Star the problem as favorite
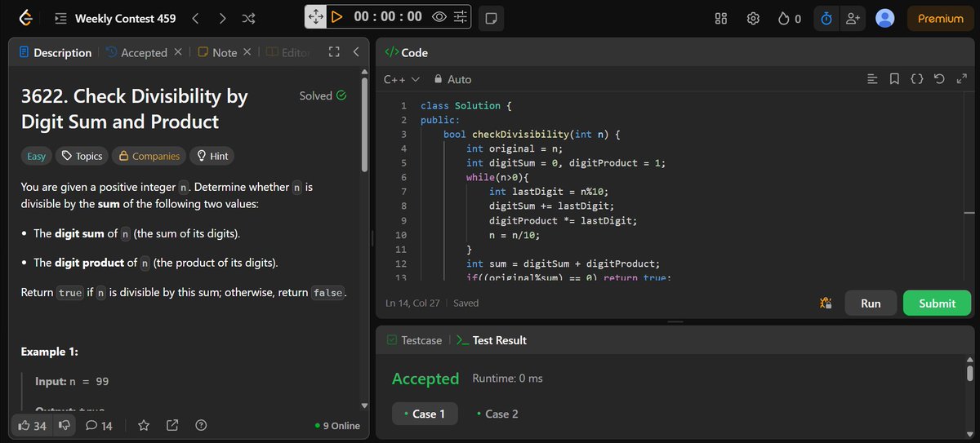Viewport: 980px width, 443px height. pyautogui.click(x=144, y=425)
